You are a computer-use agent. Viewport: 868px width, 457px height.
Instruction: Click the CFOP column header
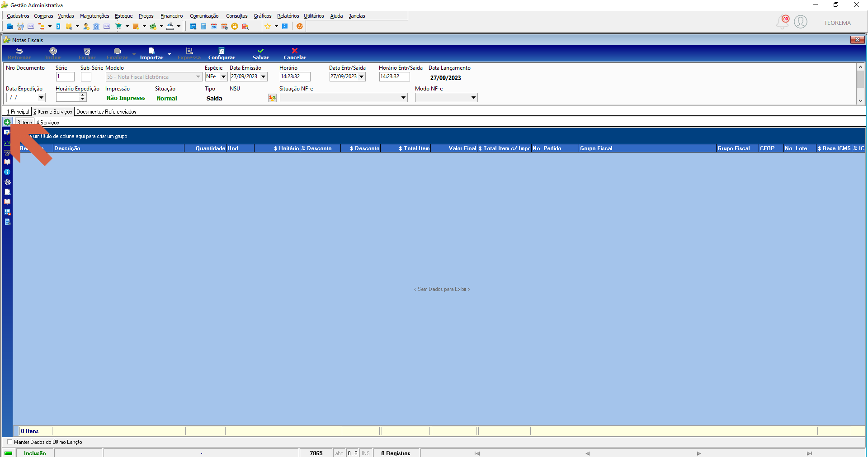[771, 148]
